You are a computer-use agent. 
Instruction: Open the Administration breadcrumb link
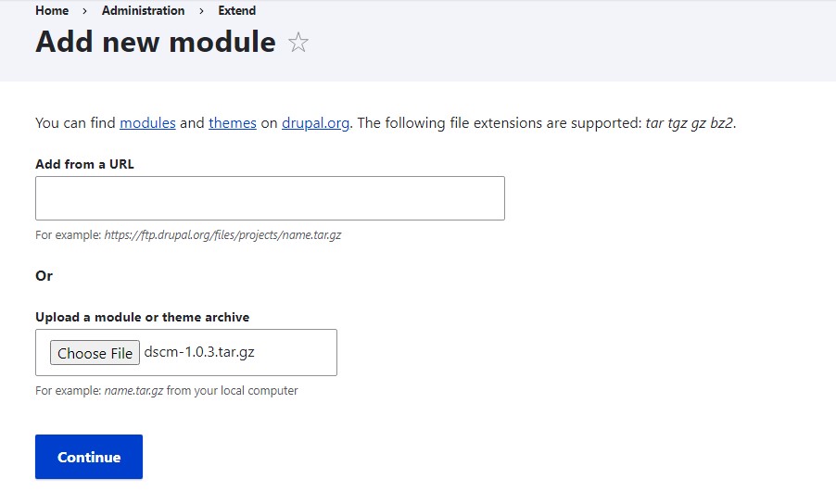143,11
